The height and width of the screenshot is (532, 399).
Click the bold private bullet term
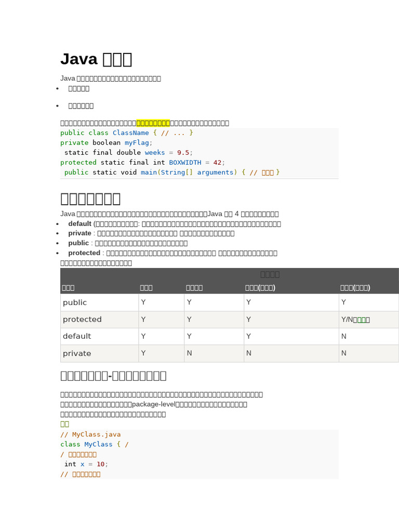pos(79,233)
